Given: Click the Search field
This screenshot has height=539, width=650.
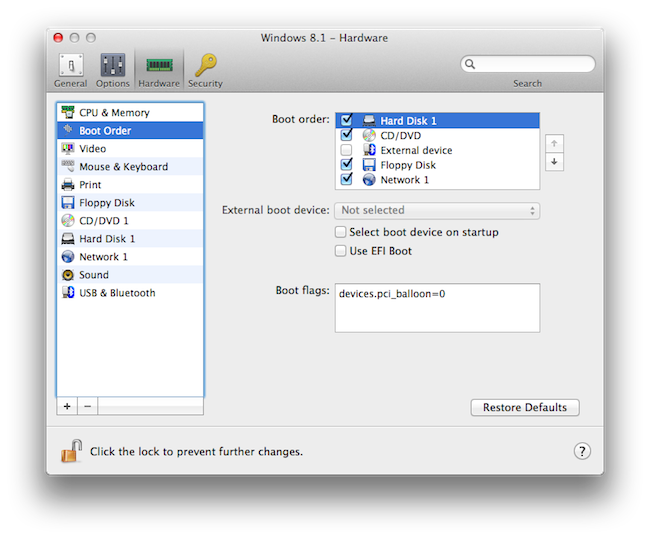Looking at the screenshot, I should (528, 64).
